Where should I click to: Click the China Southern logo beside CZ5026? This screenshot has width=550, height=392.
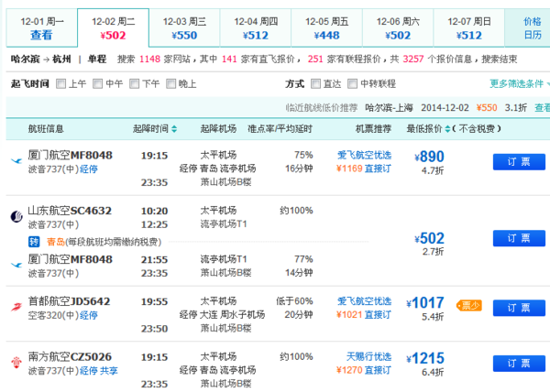16,362
